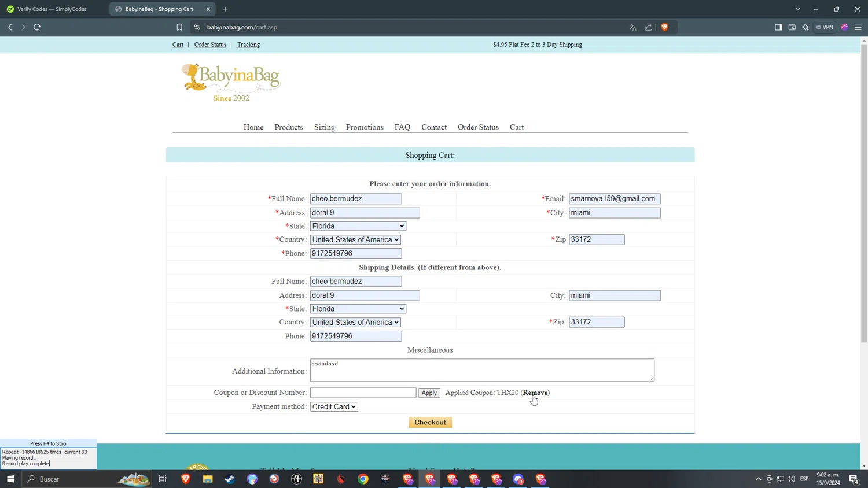Open the billing State dropdown showing Florida
The image size is (868, 488).
(358, 226)
